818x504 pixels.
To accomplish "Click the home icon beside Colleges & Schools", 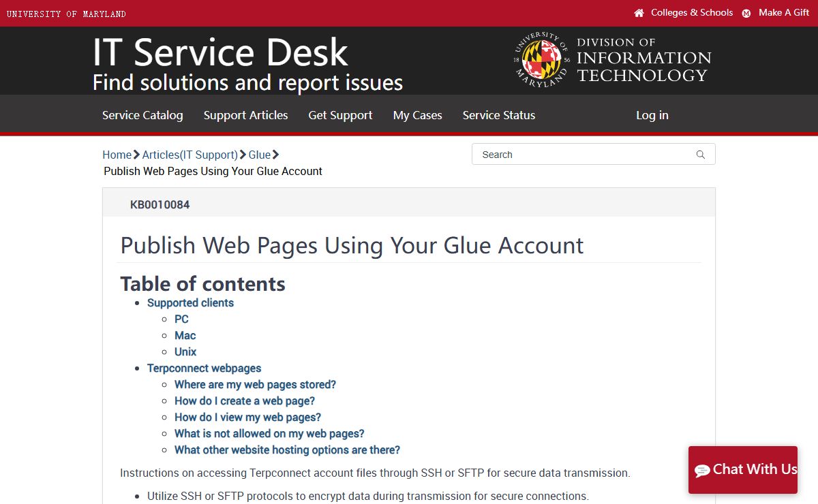I will 639,13.
